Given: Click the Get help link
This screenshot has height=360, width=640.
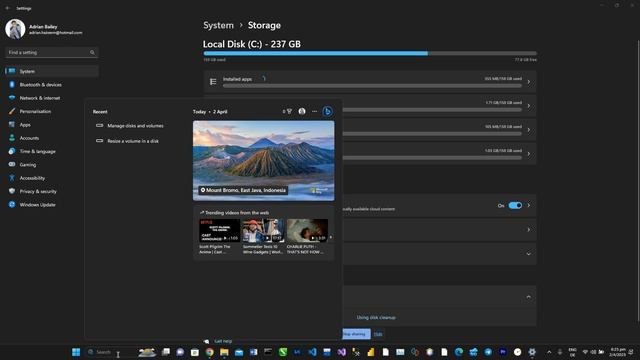Looking at the screenshot, I should pos(223,341).
